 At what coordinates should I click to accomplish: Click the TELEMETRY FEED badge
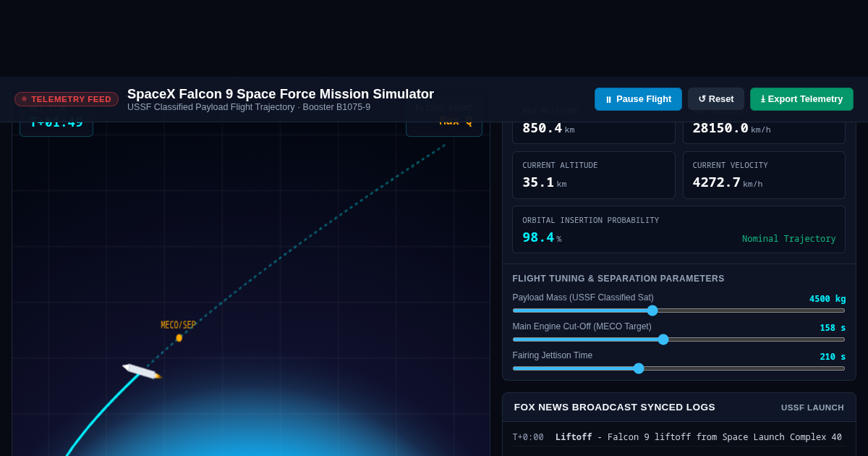[67, 99]
